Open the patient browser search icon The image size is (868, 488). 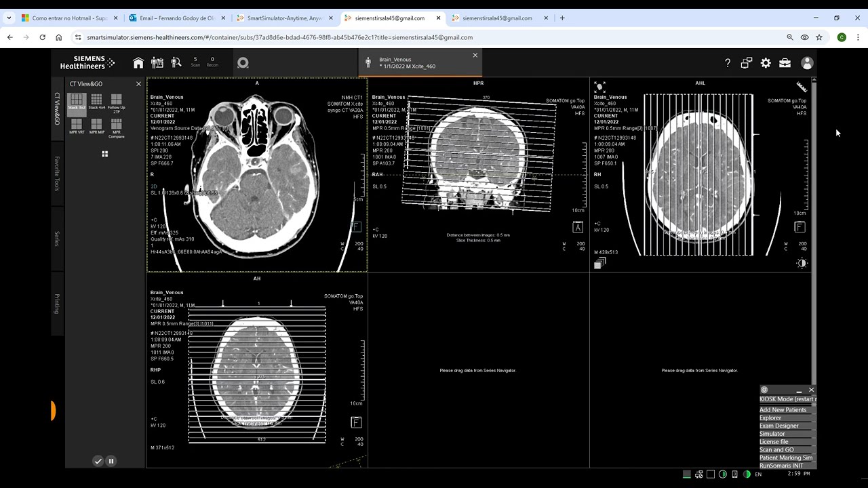(x=176, y=63)
